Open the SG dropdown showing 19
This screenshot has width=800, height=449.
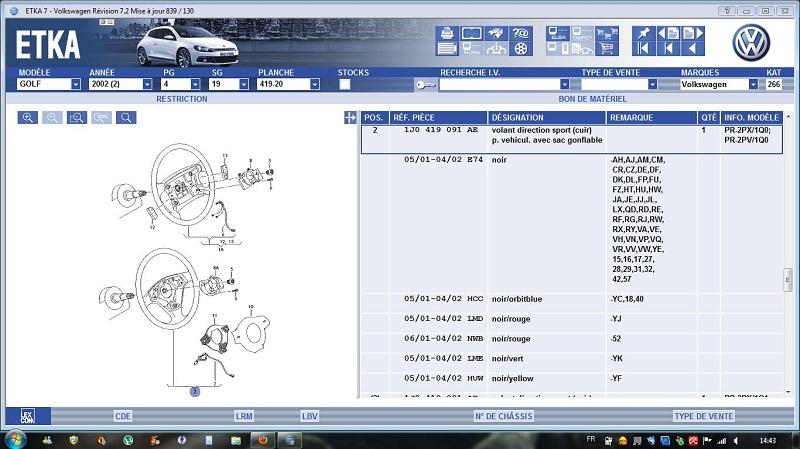coord(243,84)
